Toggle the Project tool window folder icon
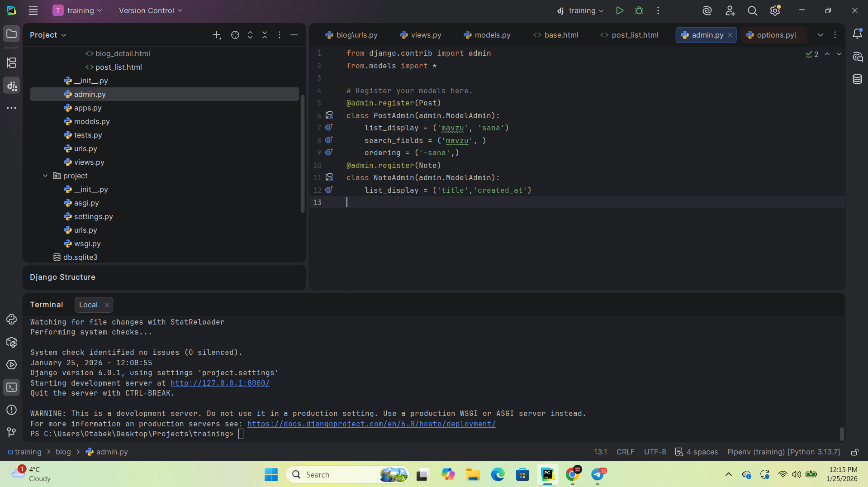The image size is (868, 487). pyautogui.click(x=11, y=34)
